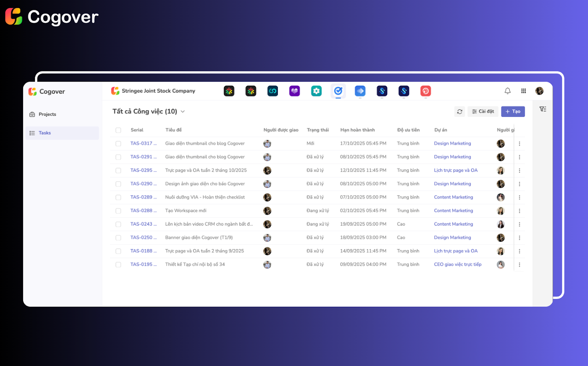
Task: Open the apps grid launcher icon
Action: (523, 91)
